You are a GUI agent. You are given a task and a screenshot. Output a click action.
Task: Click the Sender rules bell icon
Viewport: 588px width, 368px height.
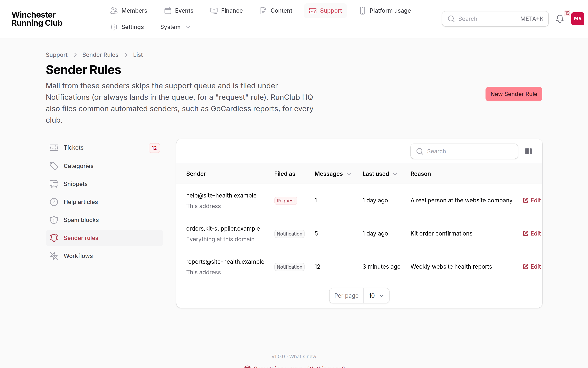[54, 238]
